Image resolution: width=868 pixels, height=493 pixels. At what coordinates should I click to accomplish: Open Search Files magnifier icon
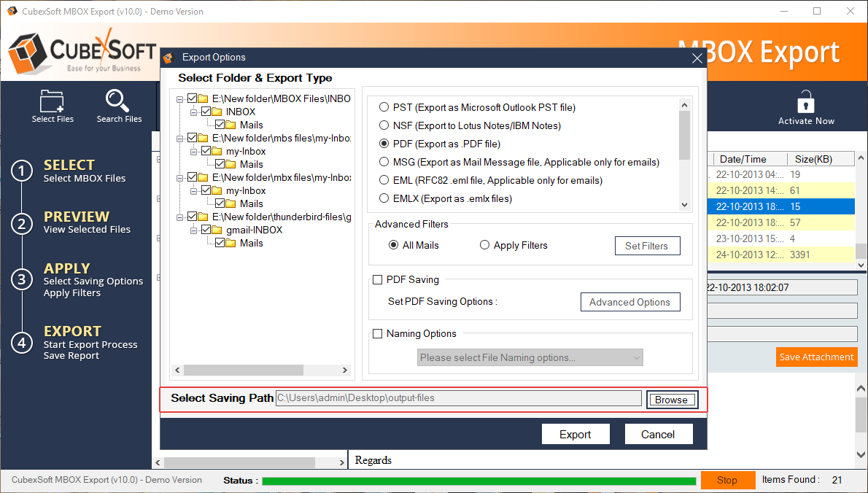(x=117, y=100)
